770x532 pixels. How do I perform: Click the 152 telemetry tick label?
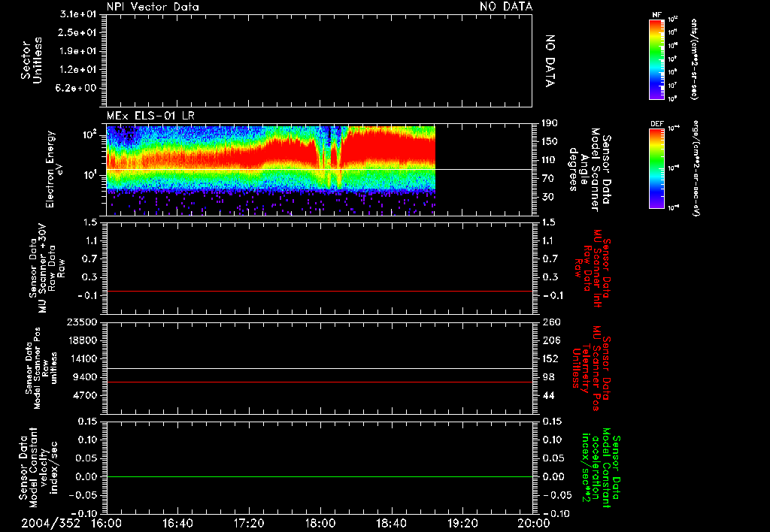pos(550,358)
